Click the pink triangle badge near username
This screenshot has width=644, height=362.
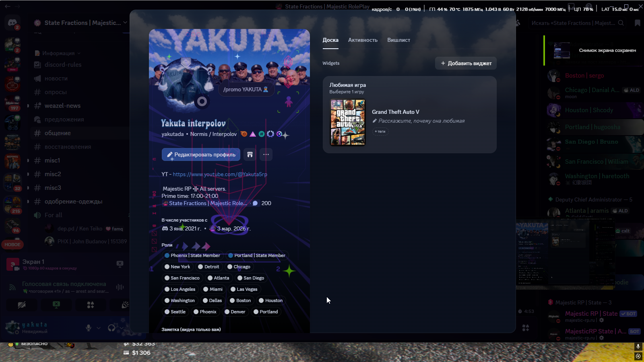coord(253,134)
